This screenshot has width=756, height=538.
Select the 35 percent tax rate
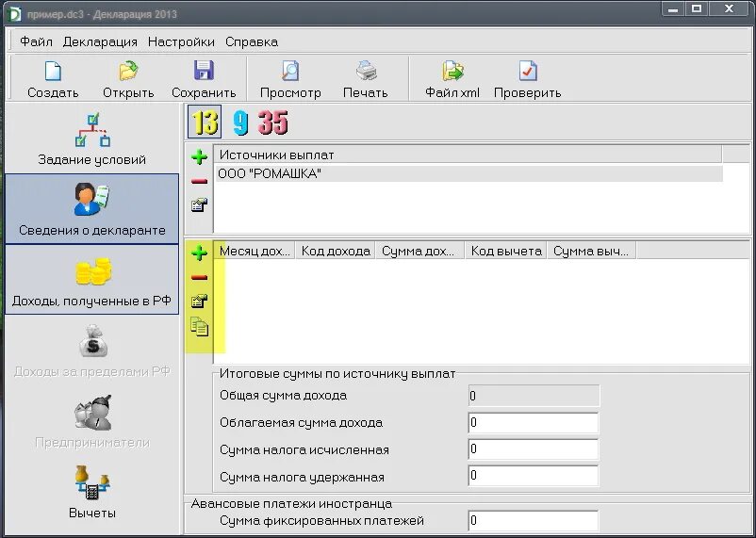[x=272, y=122]
